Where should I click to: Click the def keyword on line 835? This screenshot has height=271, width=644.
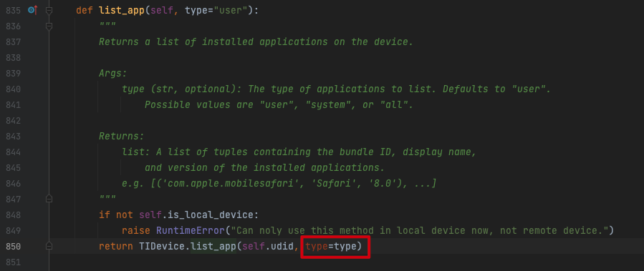85,10
